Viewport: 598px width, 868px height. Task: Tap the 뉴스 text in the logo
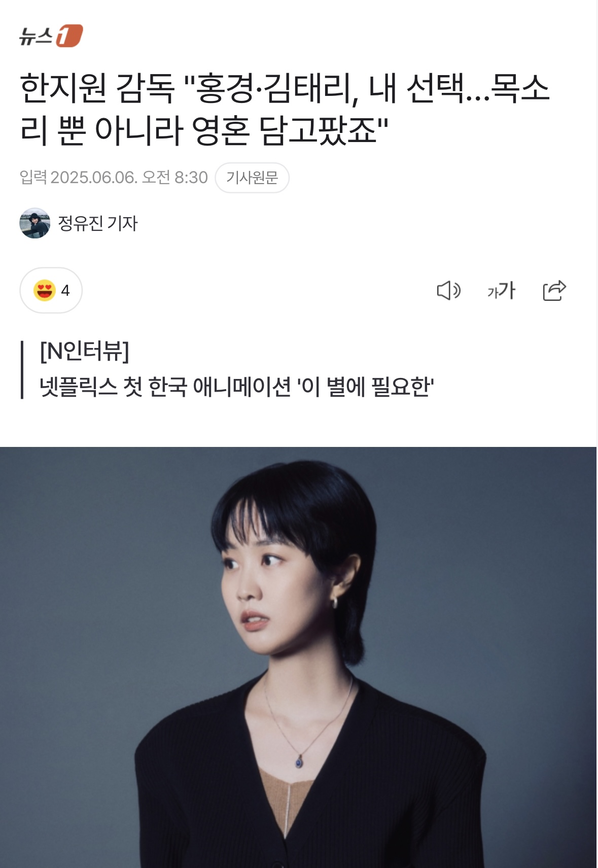(37, 37)
